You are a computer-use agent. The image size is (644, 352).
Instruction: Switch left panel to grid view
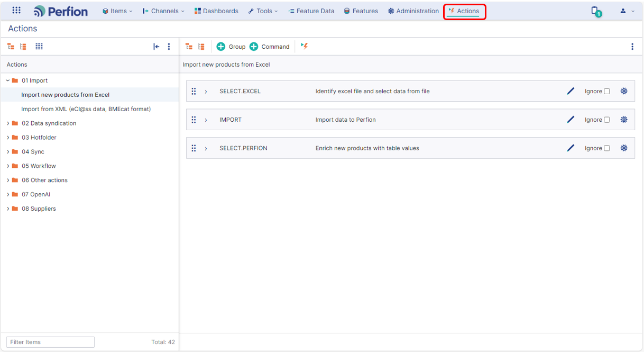pyautogui.click(x=39, y=47)
